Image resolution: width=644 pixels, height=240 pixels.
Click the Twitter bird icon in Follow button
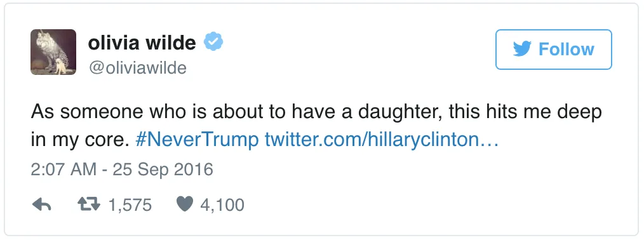pyautogui.click(x=522, y=50)
